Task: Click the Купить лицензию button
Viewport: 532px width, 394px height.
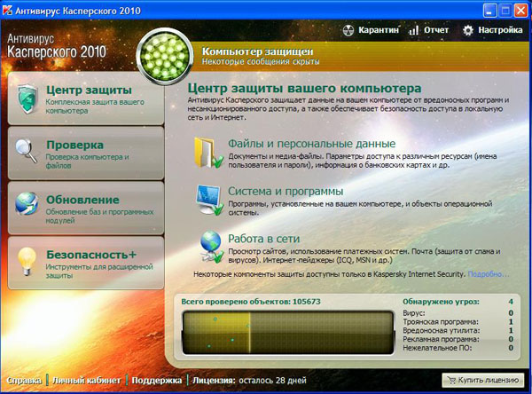Action: click(x=482, y=380)
